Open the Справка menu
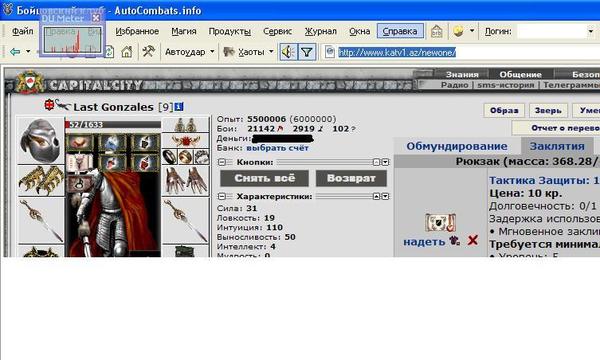Image resolution: width=600 pixels, height=360 pixels. point(400,31)
